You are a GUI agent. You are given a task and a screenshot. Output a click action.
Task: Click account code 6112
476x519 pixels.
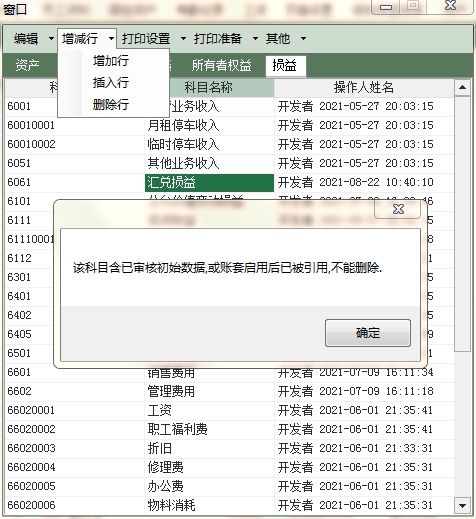click(x=19, y=258)
